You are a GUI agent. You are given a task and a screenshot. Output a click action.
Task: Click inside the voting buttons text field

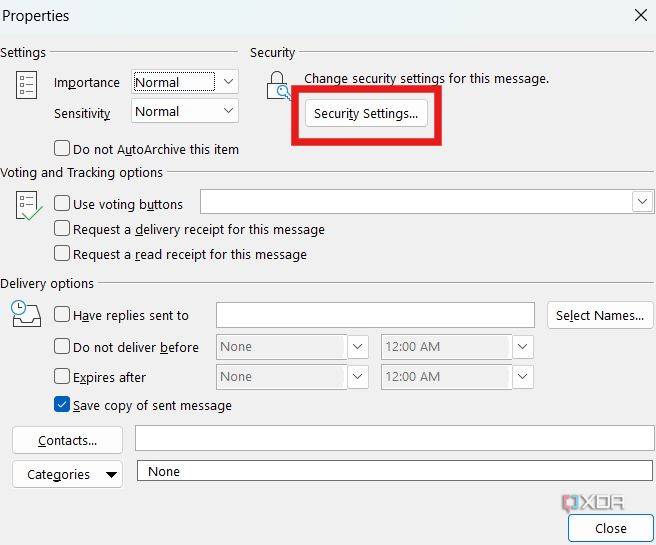[x=416, y=202]
